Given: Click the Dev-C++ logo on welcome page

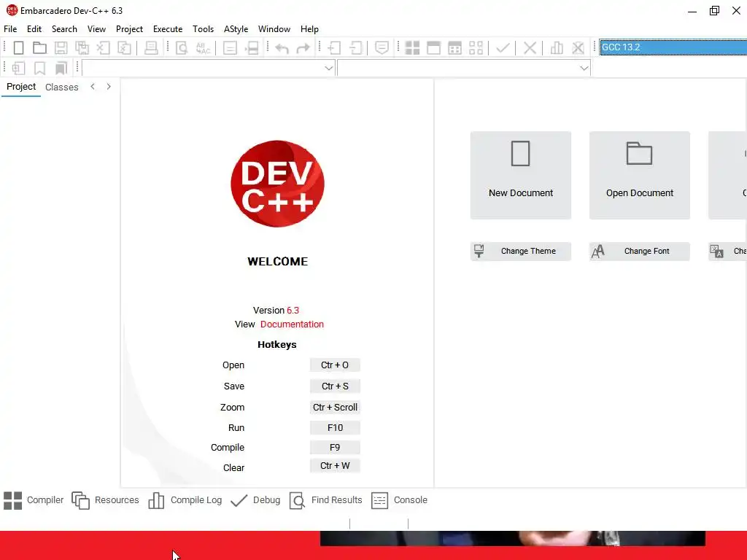Looking at the screenshot, I should 277,184.
